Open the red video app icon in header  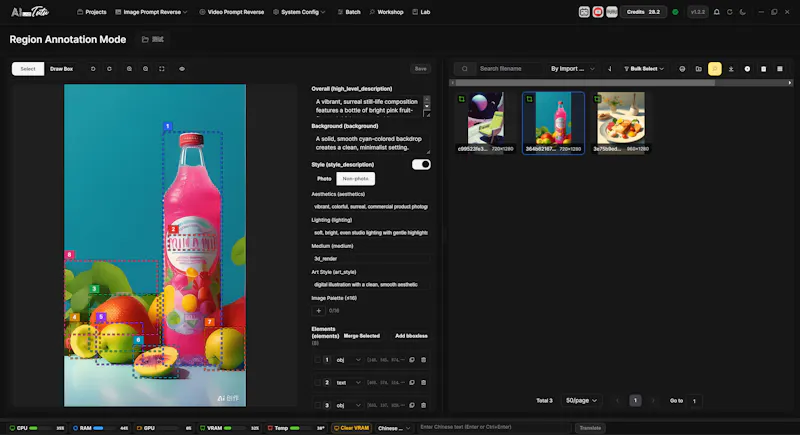598,12
